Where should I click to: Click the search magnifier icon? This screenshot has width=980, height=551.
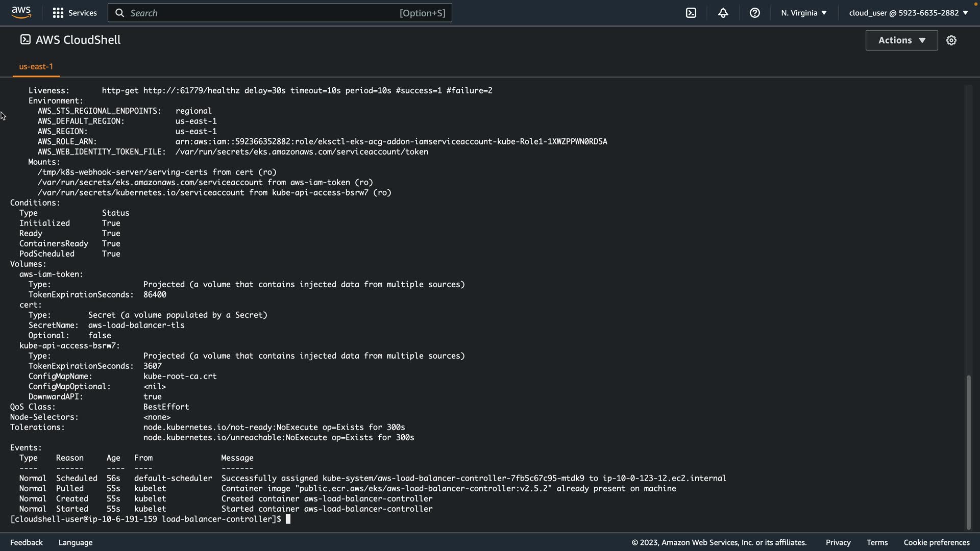[120, 13]
